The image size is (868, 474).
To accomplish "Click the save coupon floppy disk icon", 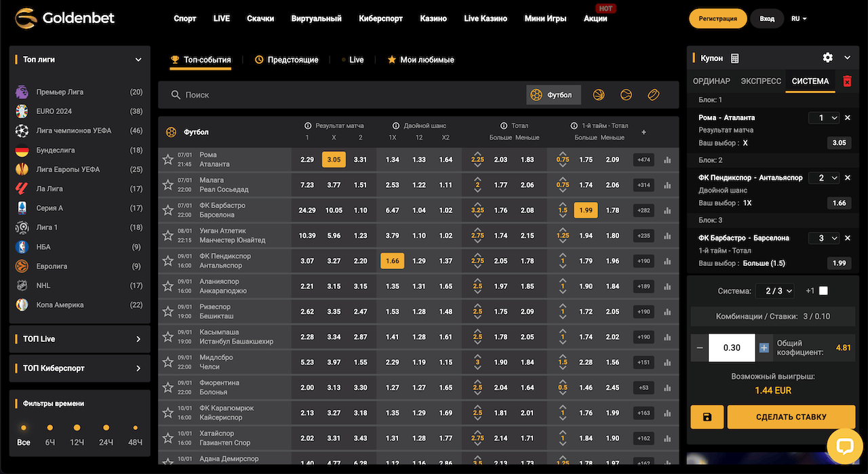I will (707, 417).
